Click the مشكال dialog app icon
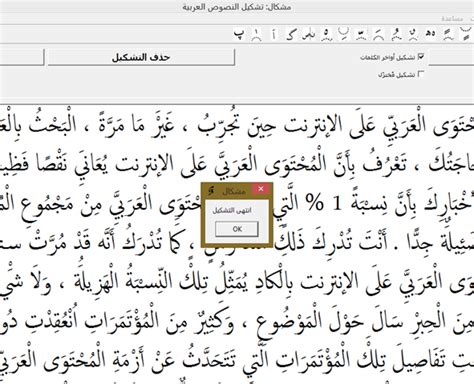This screenshot has width=474, height=384. (x=210, y=190)
